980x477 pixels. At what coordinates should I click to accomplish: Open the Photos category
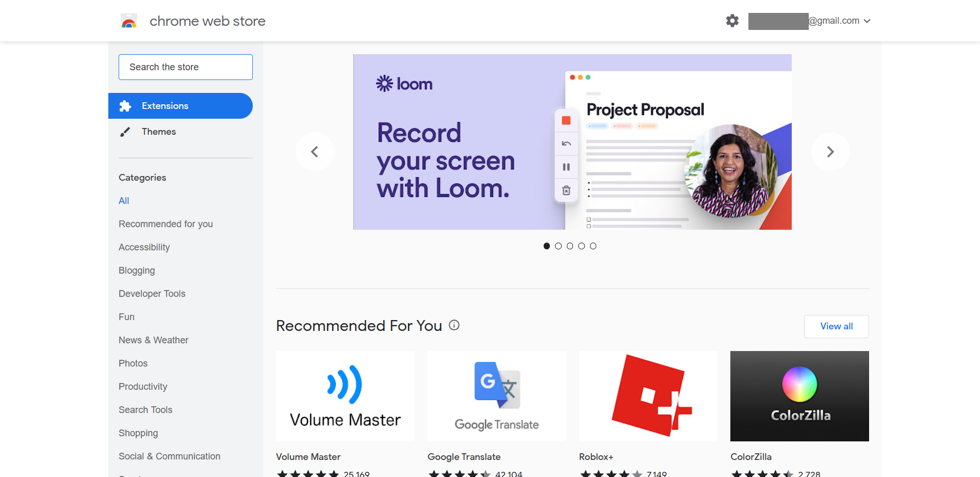(133, 363)
